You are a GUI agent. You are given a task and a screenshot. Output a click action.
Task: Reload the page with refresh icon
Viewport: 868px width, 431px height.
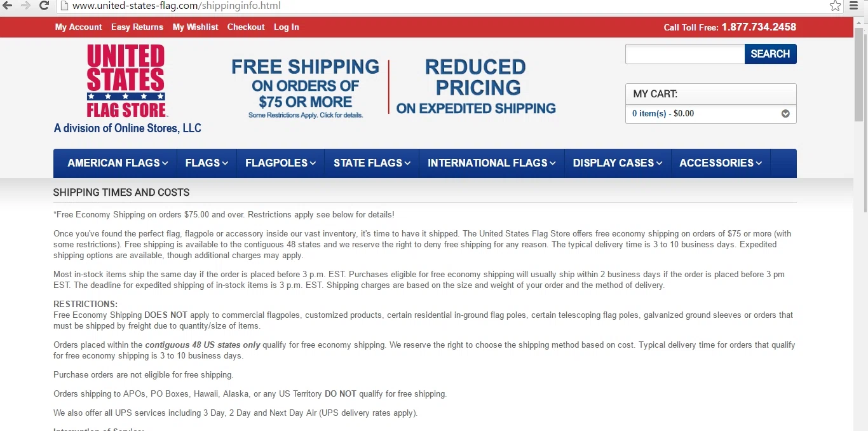pyautogui.click(x=44, y=6)
